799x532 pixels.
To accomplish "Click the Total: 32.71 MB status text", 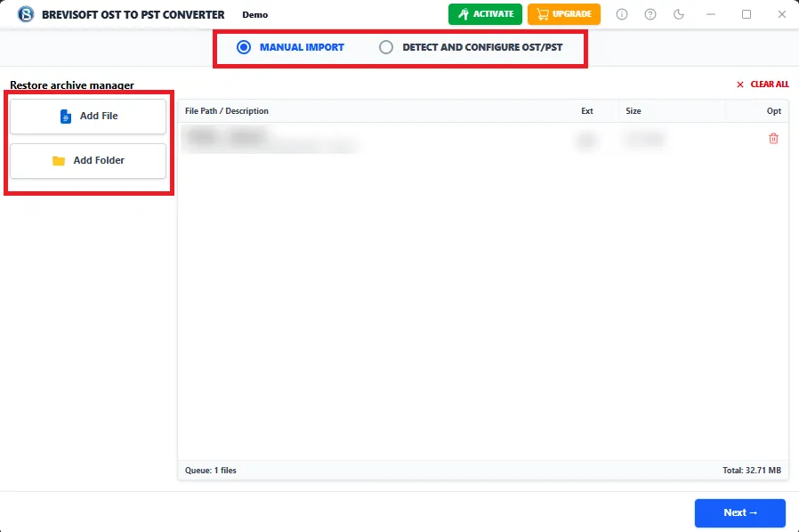I will click(x=752, y=471).
